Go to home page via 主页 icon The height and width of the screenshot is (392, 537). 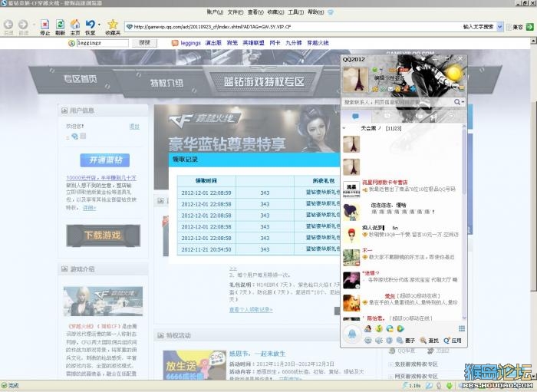[75, 25]
